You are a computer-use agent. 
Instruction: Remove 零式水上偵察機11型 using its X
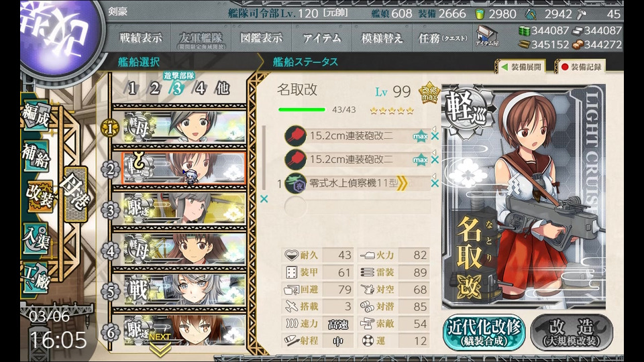click(x=435, y=184)
